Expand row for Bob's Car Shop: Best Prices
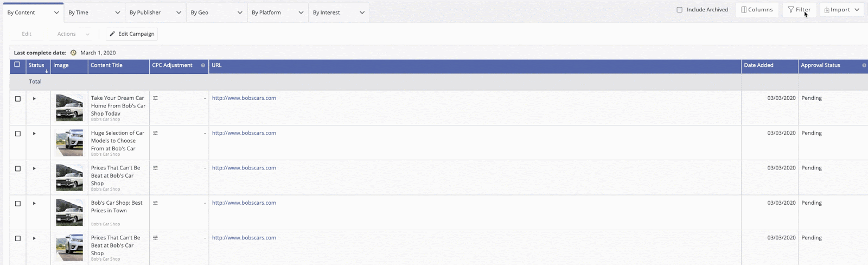868x265 pixels. [34, 204]
